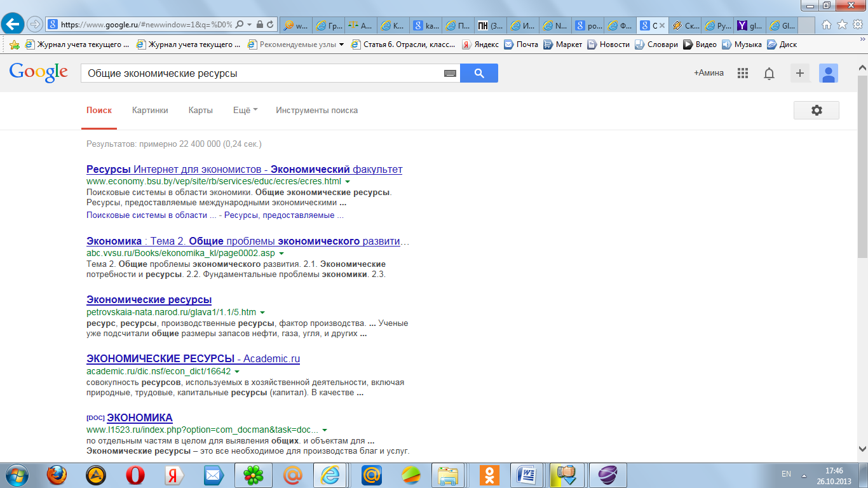Click the browser Back arrow button

tap(13, 25)
